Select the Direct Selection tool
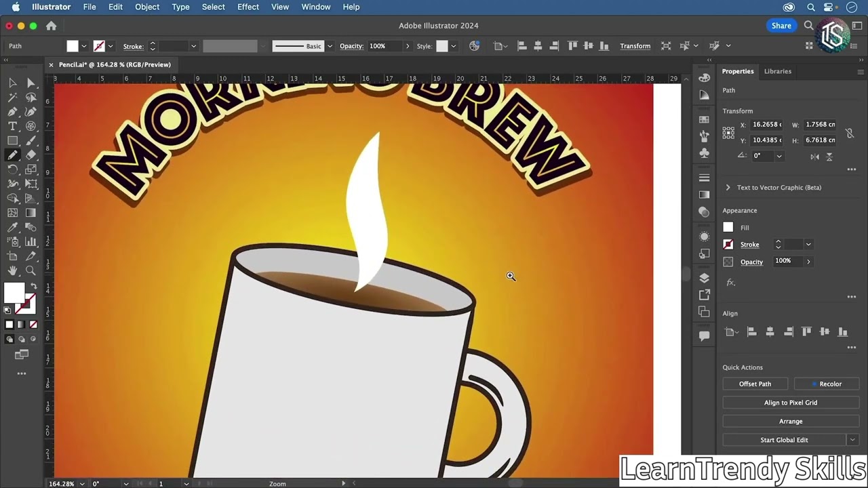 click(x=31, y=83)
